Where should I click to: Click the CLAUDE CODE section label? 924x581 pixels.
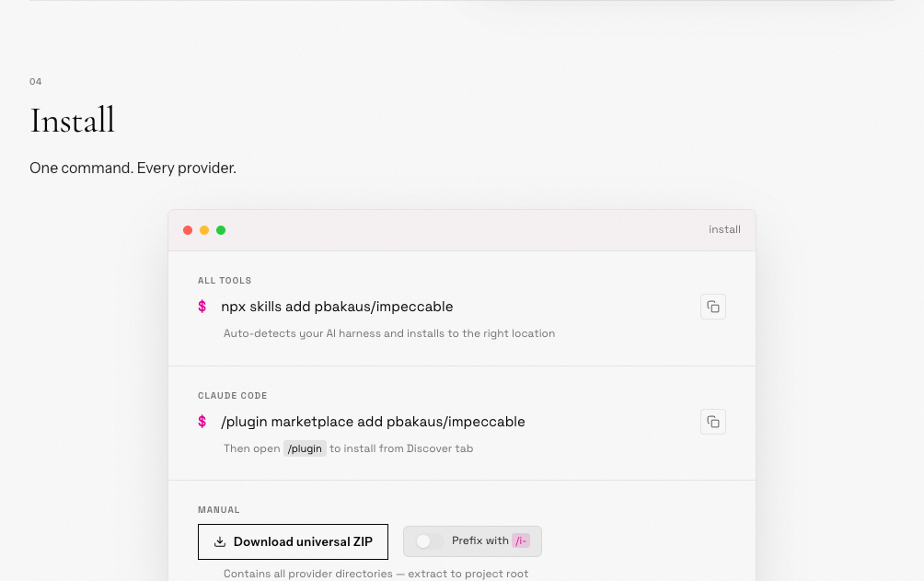(x=232, y=396)
